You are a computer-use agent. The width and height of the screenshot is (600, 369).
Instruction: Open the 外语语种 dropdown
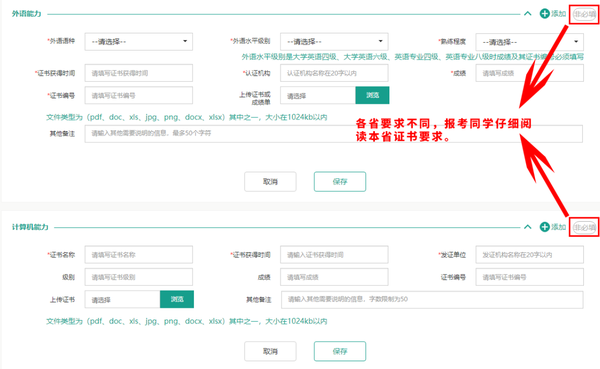pyautogui.click(x=139, y=42)
